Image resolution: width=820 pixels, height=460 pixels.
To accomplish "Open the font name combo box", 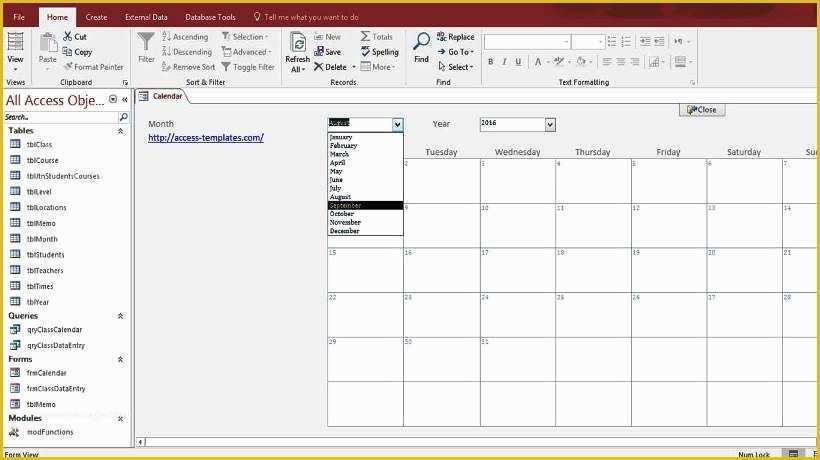I will [527, 41].
